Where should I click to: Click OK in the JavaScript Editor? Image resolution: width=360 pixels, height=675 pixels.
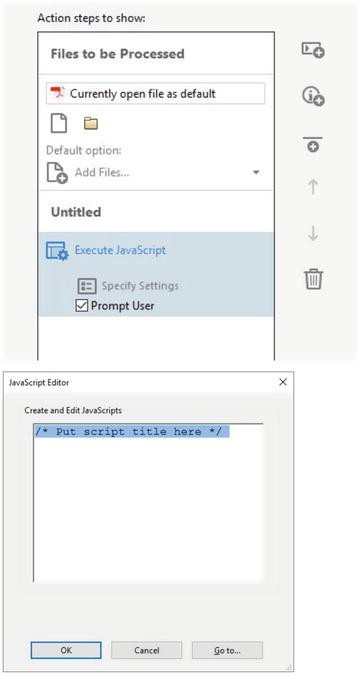point(66,650)
